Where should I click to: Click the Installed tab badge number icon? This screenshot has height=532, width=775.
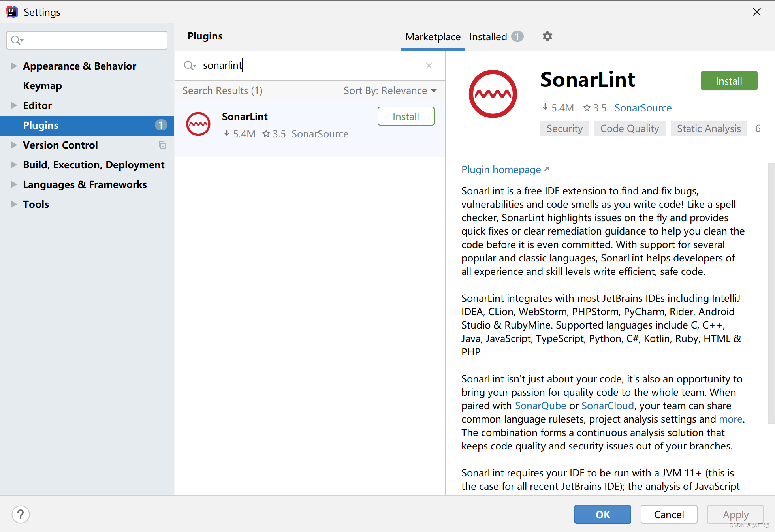[517, 36]
